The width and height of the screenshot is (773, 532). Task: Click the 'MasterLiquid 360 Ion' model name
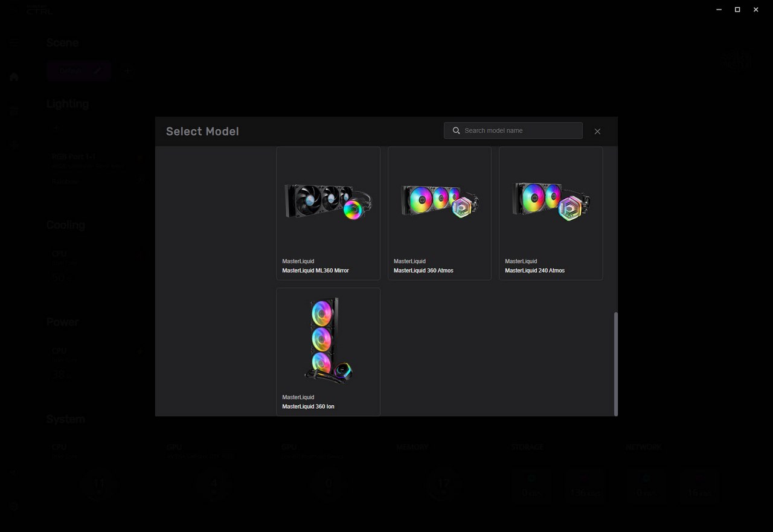pos(308,406)
